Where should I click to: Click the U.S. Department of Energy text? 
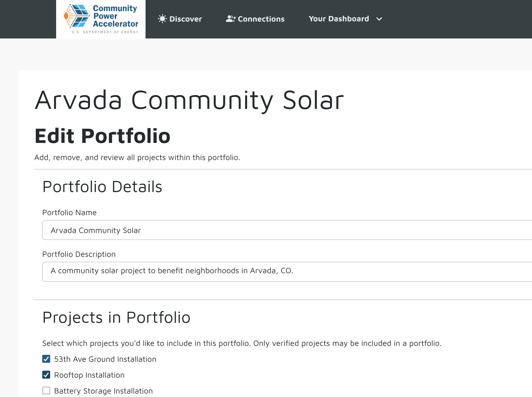105,32
